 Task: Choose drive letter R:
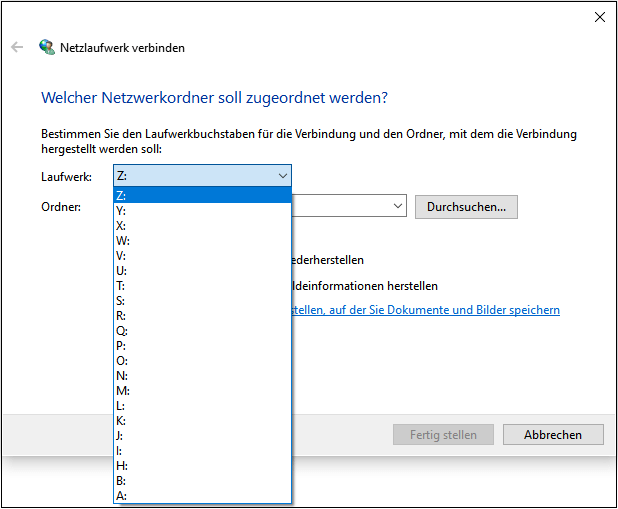point(203,315)
